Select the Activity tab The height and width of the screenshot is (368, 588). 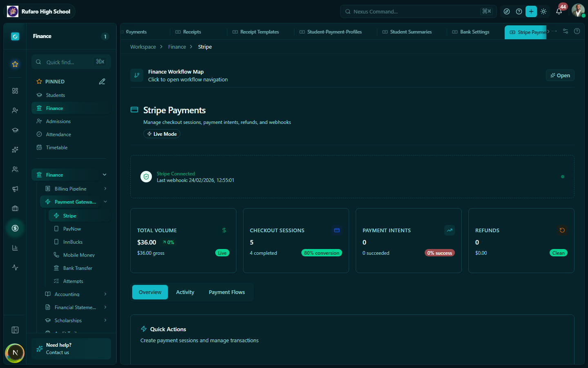185,292
